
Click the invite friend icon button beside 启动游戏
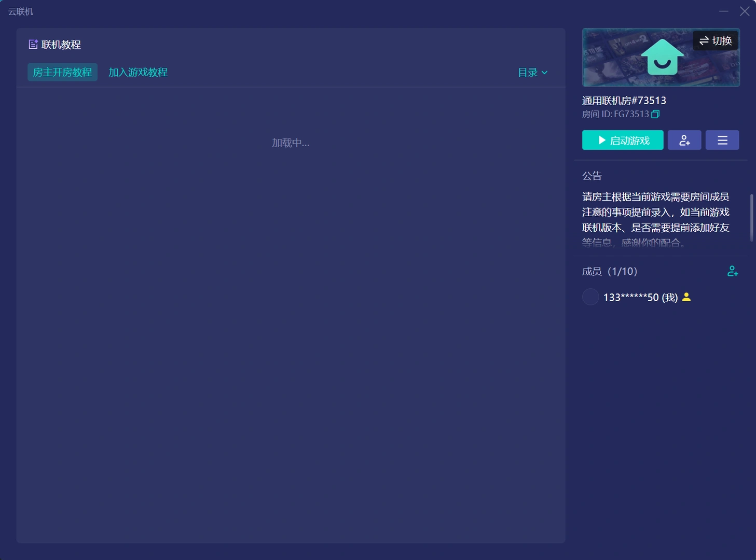pos(684,140)
